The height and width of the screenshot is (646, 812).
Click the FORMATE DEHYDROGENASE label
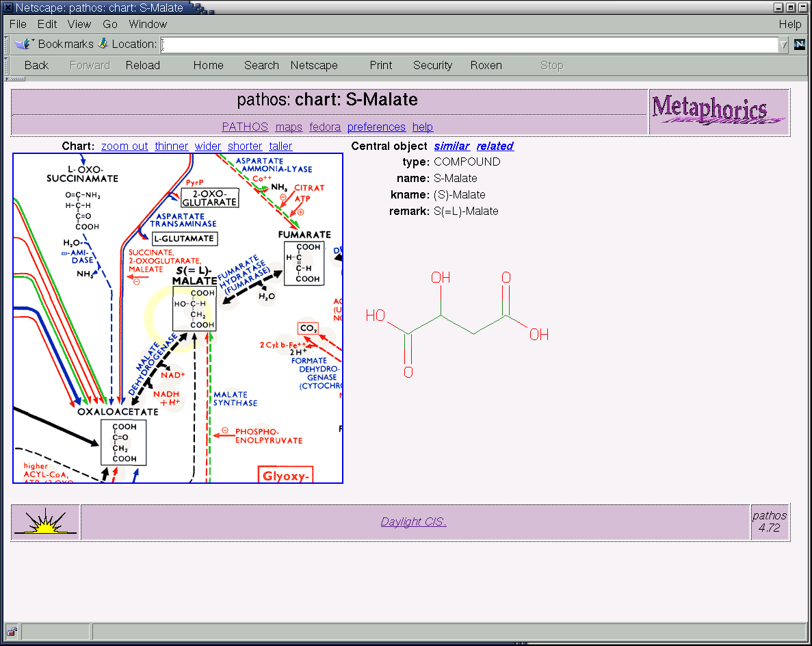pos(317,373)
